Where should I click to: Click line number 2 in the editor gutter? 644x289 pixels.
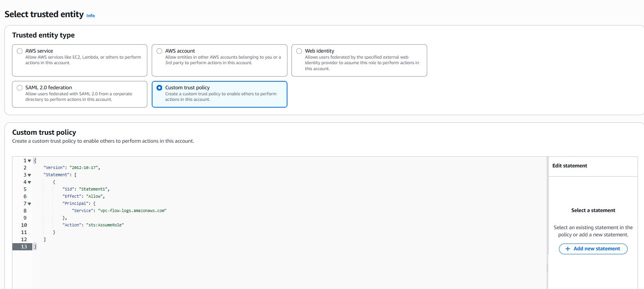pyautogui.click(x=25, y=168)
